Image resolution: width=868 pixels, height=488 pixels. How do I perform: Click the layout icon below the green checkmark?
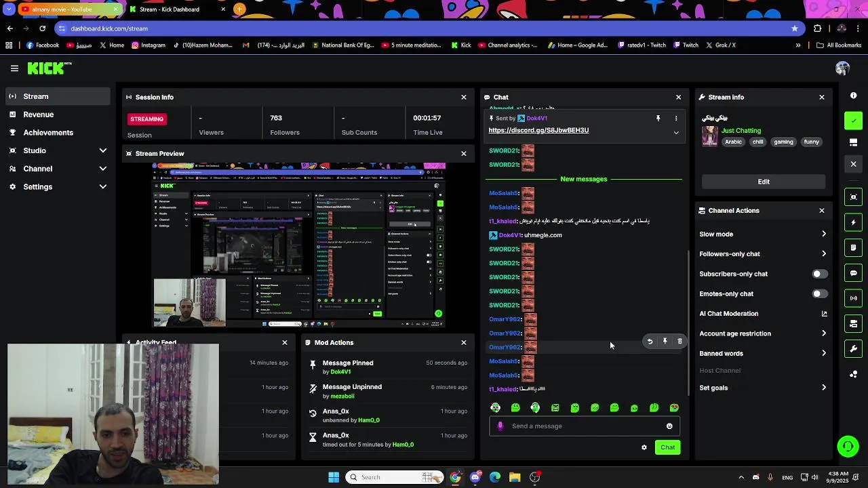tap(853, 142)
